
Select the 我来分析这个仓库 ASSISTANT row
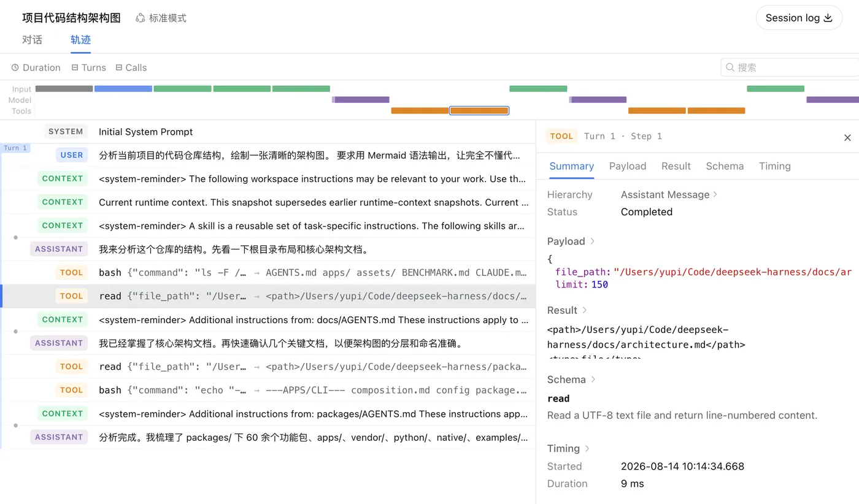point(268,249)
